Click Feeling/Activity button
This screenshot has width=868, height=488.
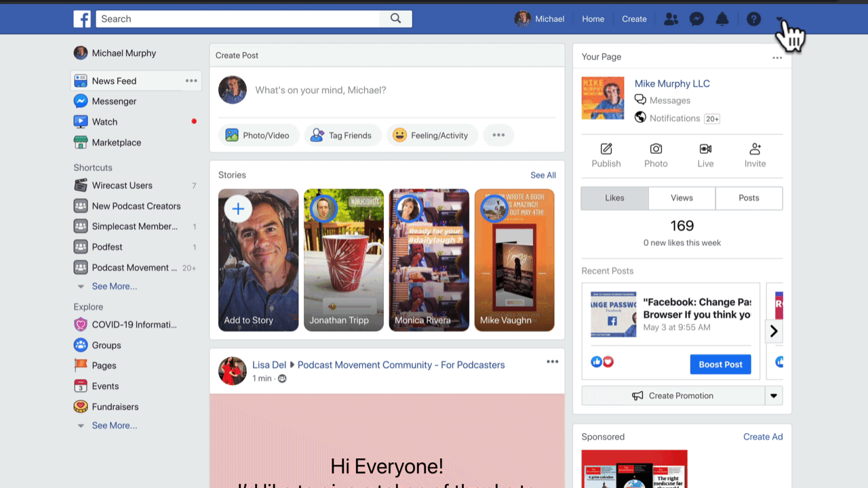pos(432,136)
